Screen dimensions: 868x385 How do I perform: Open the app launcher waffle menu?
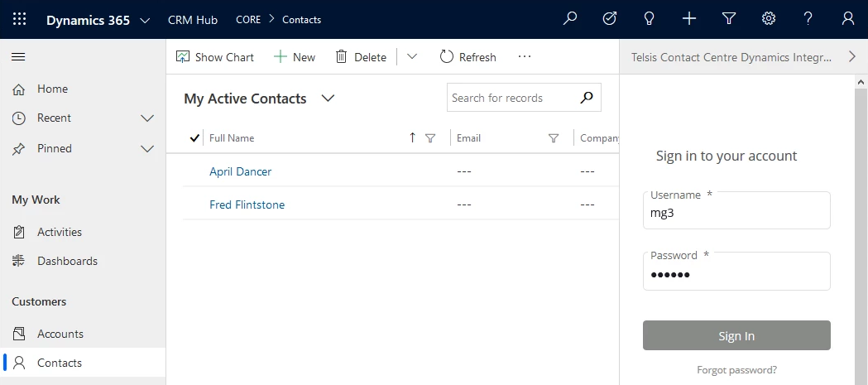19,19
